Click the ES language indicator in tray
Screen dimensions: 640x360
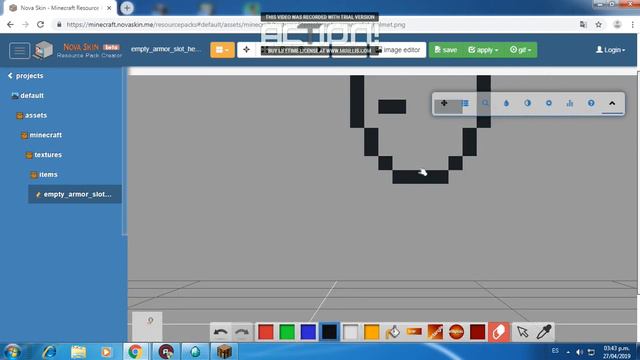(x=555, y=351)
